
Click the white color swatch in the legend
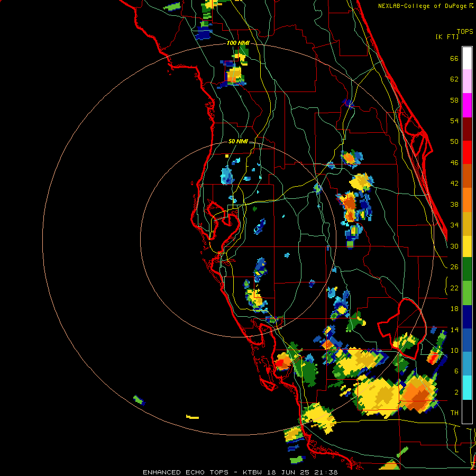click(467, 58)
